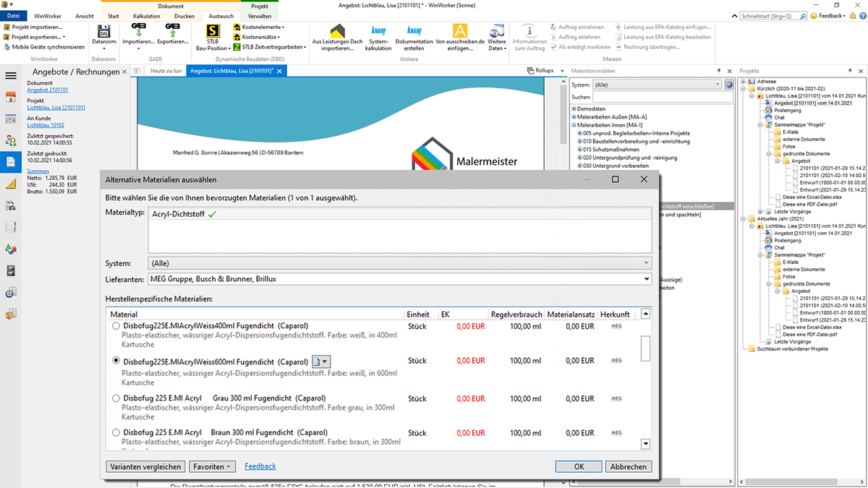
Task: Click the materials list scroll-down arrow
Action: coord(646,444)
